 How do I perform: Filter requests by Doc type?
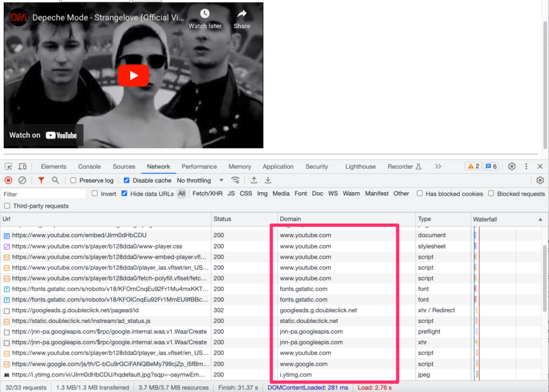[x=317, y=194]
